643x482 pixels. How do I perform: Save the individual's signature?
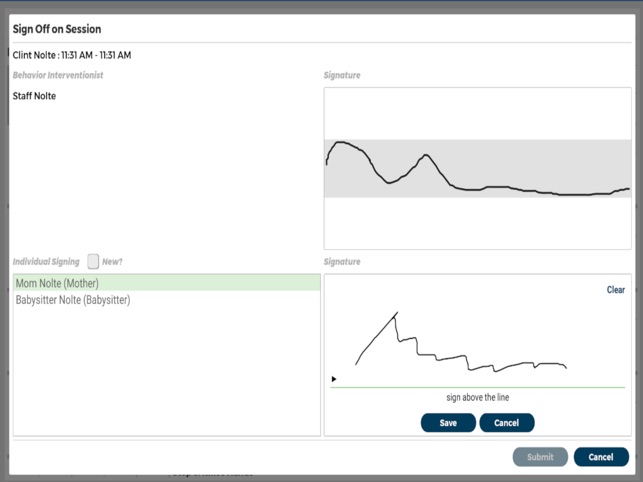pyautogui.click(x=448, y=423)
